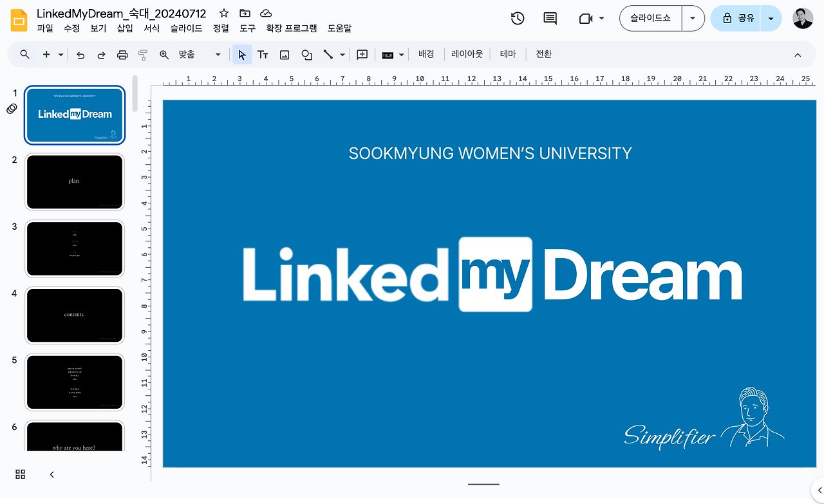
Task: Click the undo arrow icon
Action: (x=80, y=55)
